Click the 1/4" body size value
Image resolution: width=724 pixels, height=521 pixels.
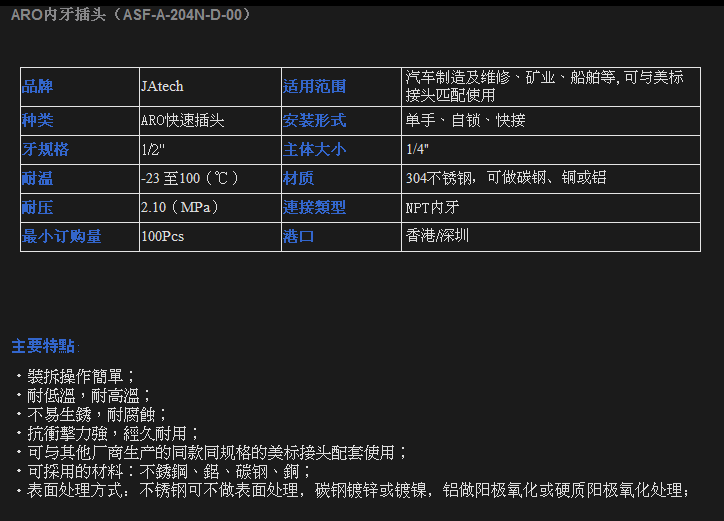coord(417,149)
